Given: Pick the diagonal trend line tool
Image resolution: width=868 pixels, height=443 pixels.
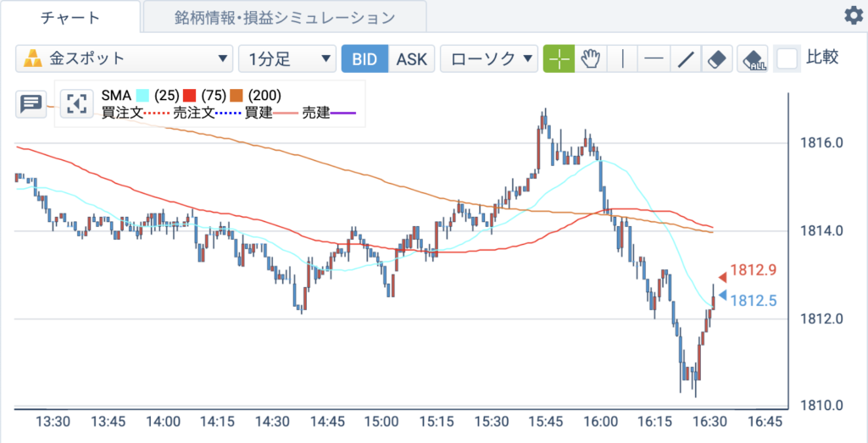Looking at the screenshot, I should (686, 58).
